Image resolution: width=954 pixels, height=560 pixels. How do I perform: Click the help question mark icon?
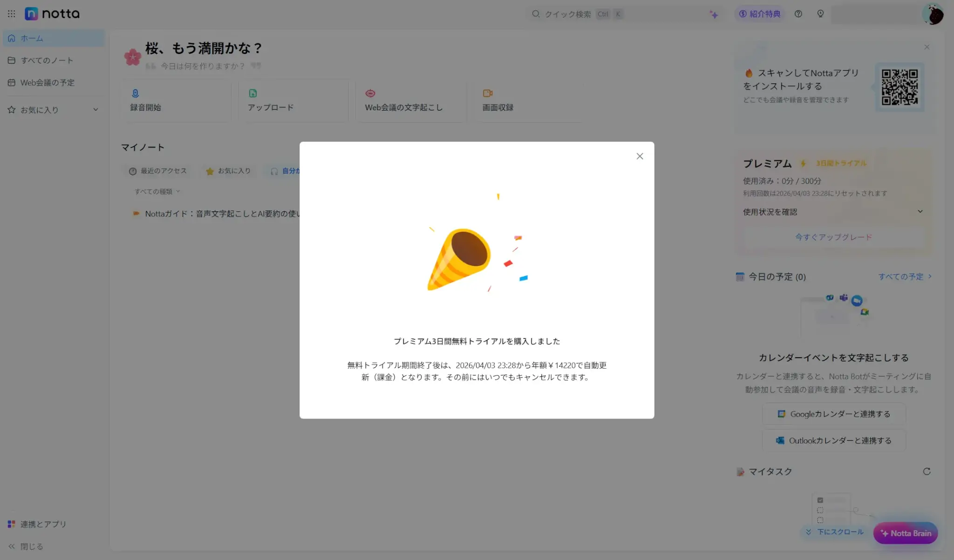(x=798, y=14)
